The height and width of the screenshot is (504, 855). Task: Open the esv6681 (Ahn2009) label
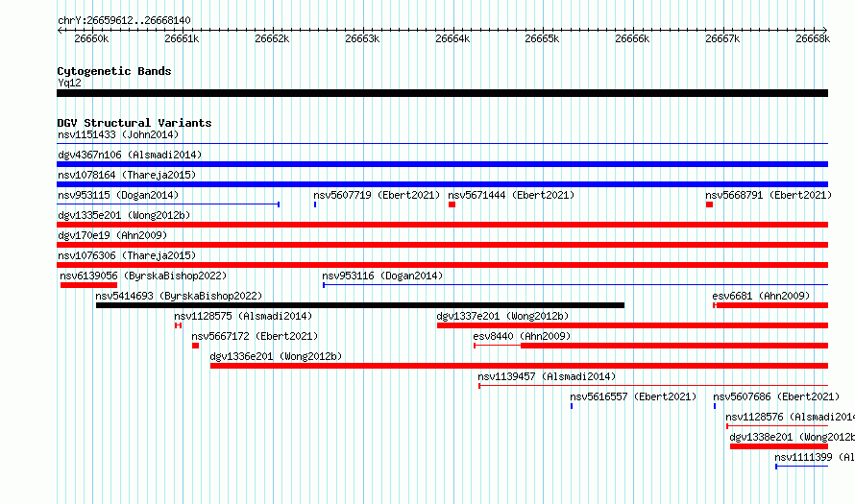(761, 296)
